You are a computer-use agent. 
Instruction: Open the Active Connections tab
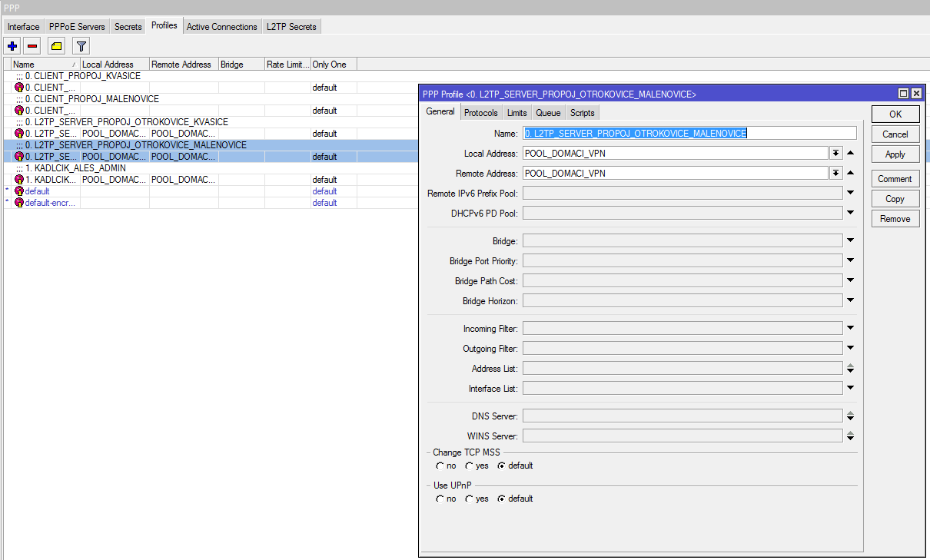click(221, 27)
